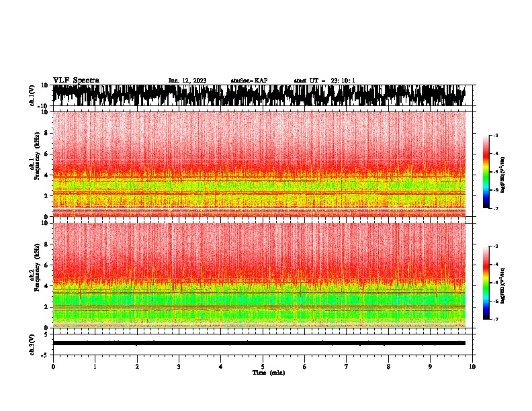
Task: Click the 5 tick label on the Time axis
Action: tap(263, 367)
